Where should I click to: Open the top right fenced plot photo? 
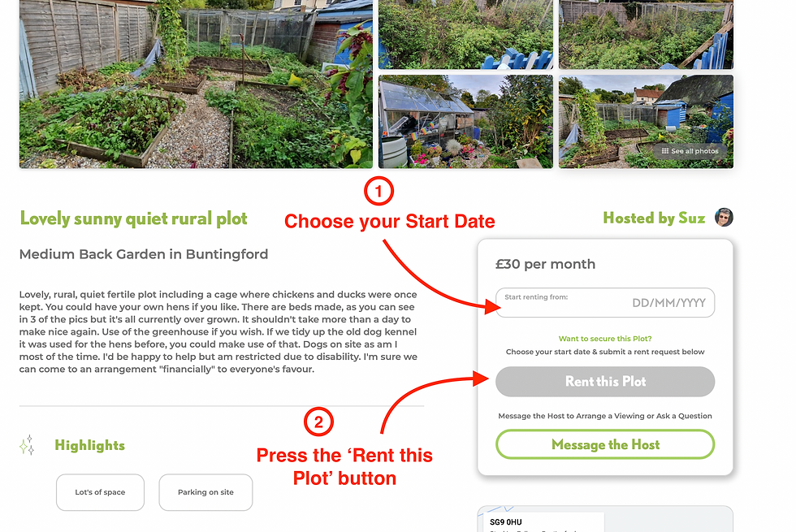[646, 34]
